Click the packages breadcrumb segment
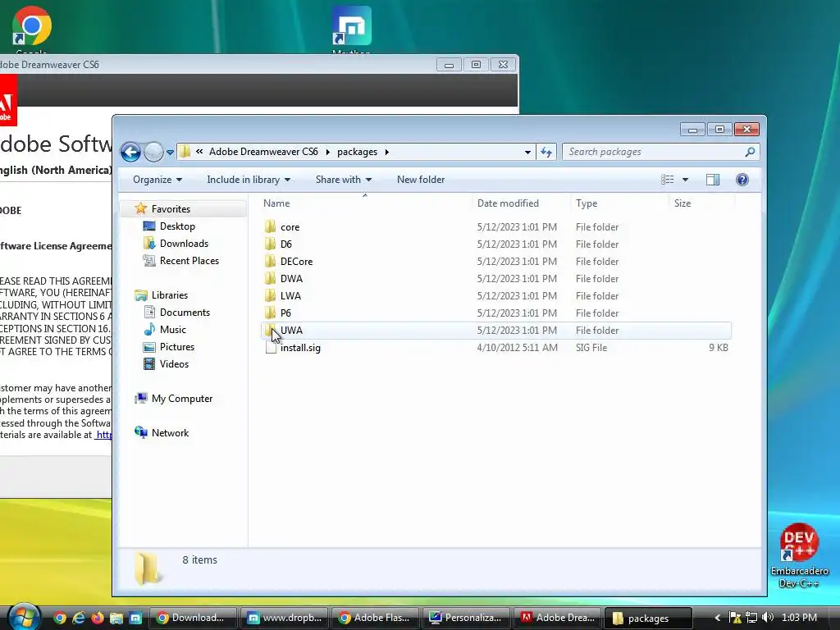The image size is (840, 630). click(358, 152)
